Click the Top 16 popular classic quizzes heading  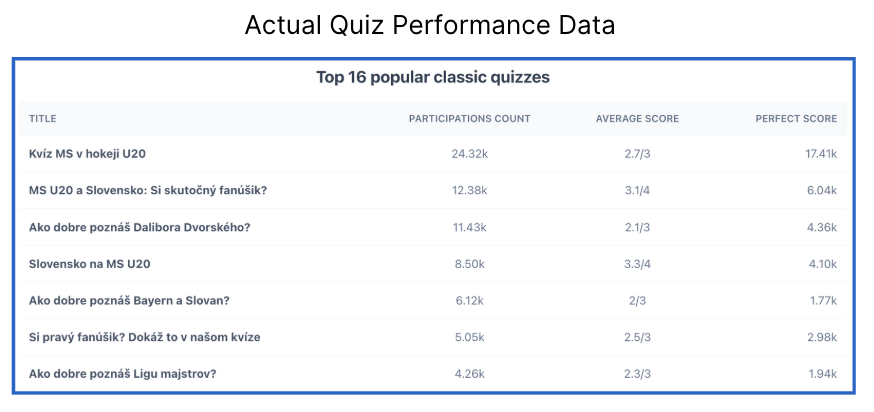pyautogui.click(x=433, y=77)
